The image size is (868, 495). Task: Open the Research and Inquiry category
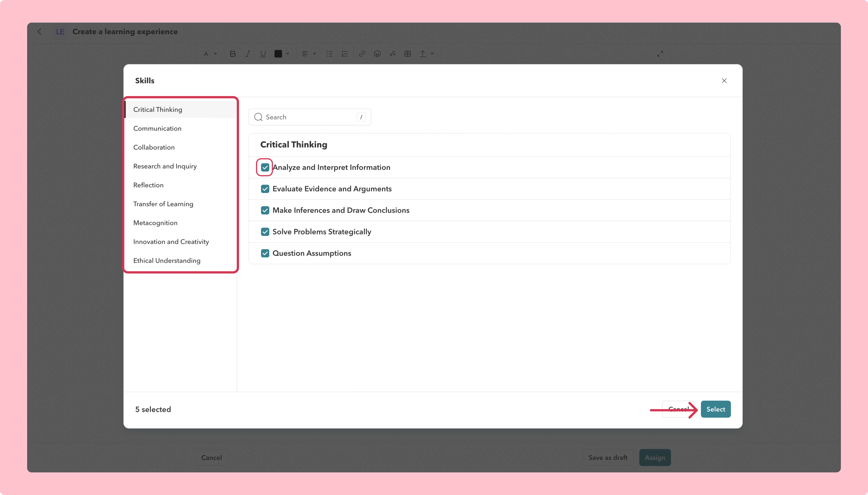pyautogui.click(x=181, y=166)
